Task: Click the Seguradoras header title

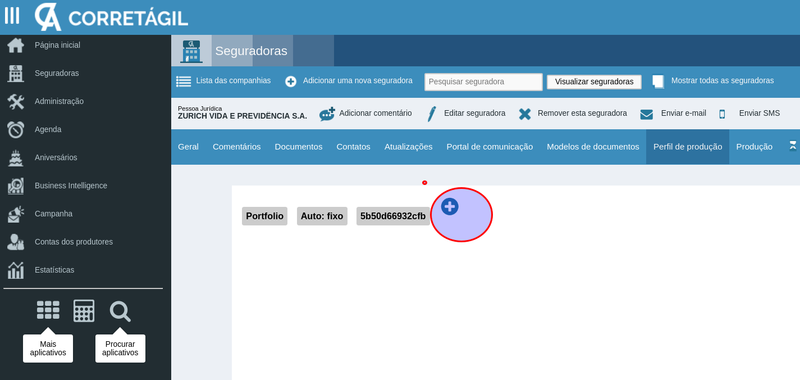Action: point(252,51)
